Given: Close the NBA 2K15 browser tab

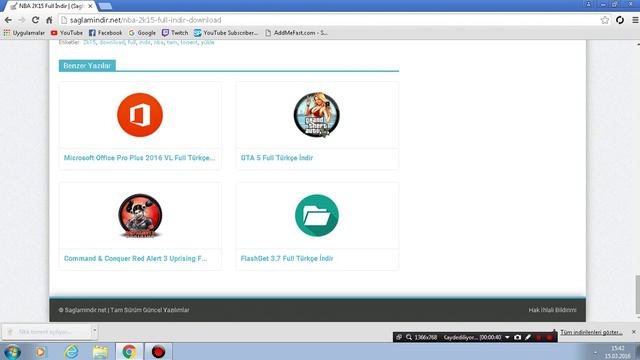Looking at the screenshot, I should pyautogui.click(x=90, y=6).
